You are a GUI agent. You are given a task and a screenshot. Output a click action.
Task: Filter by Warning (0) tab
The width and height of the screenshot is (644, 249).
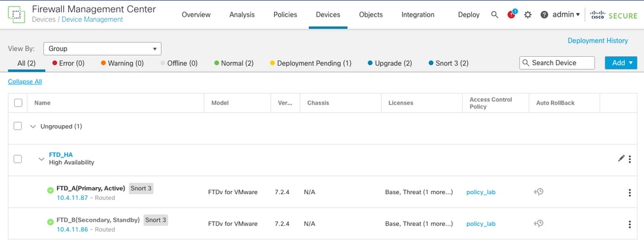(x=122, y=63)
